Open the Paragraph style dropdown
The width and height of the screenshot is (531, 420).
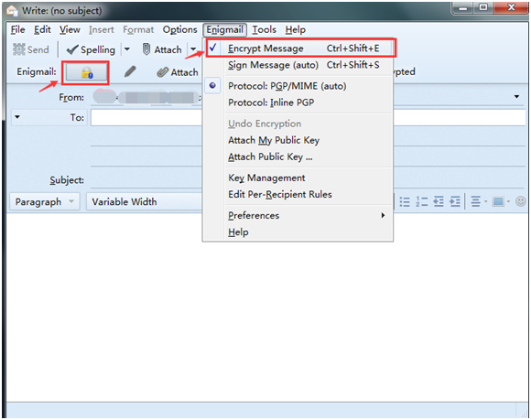point(45,201)
